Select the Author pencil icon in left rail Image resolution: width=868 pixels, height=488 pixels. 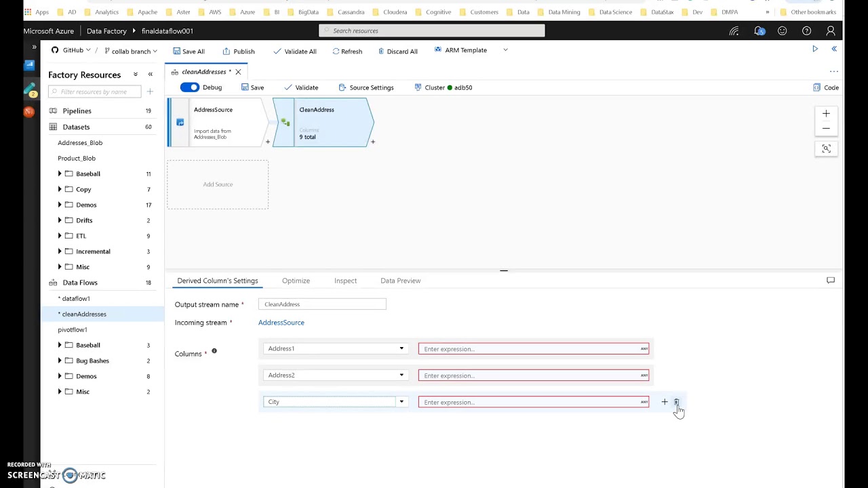tap(30, 89)
